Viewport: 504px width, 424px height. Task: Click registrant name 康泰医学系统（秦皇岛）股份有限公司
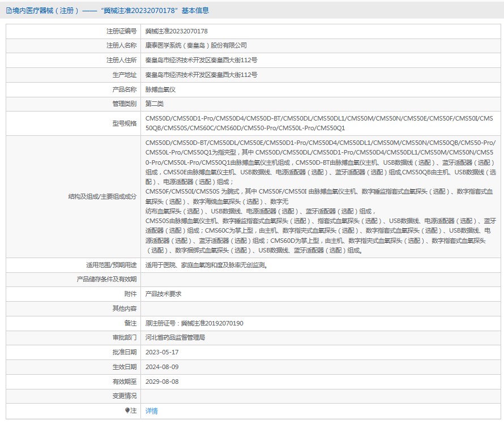[196, 46]
